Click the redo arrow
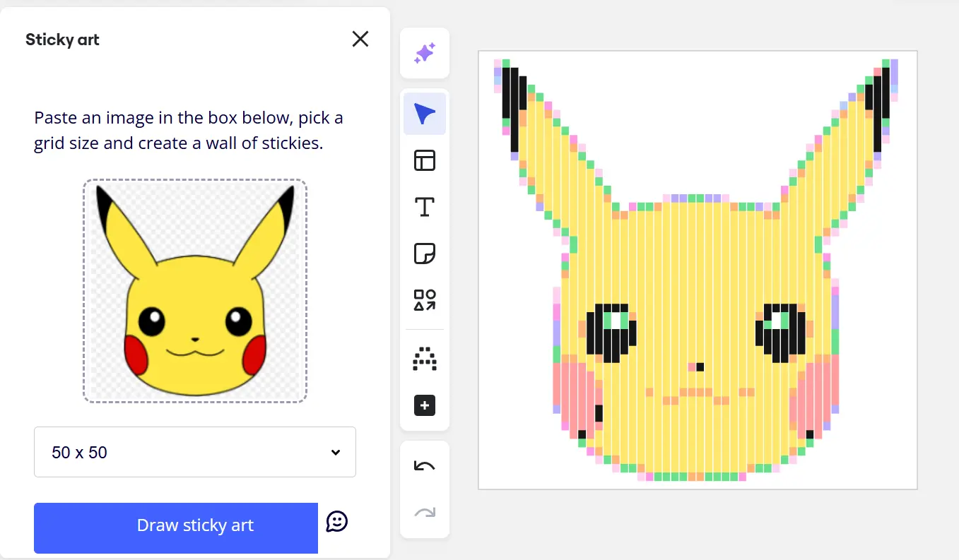This screenshot has width=959, height=560. (x=425, y=513)
